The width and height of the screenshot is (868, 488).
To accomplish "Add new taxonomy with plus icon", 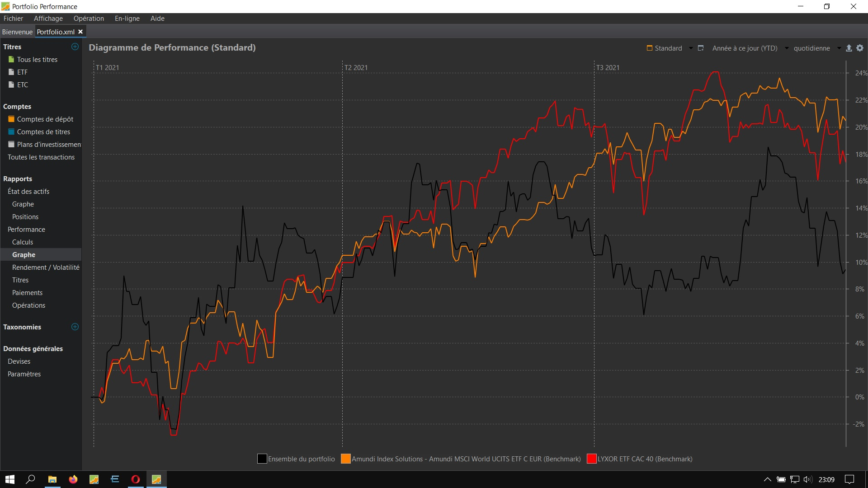I will [x=75, y=327].
